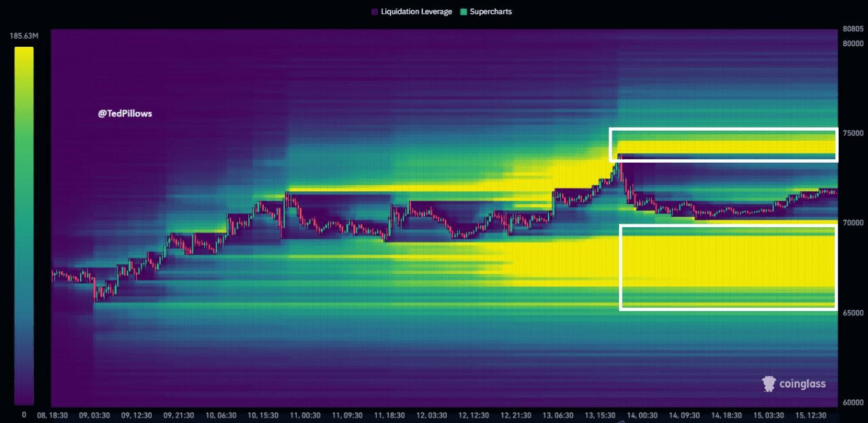This screenshot has height=423, width=868.
Task: Toggle the Liquidation Leverage legend series
Action: (412, 12)
